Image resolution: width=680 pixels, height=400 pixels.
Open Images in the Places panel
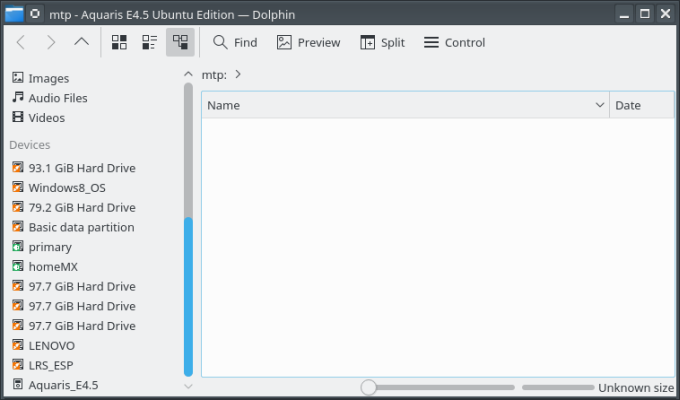pyautogui.click(x=48, y=78)
